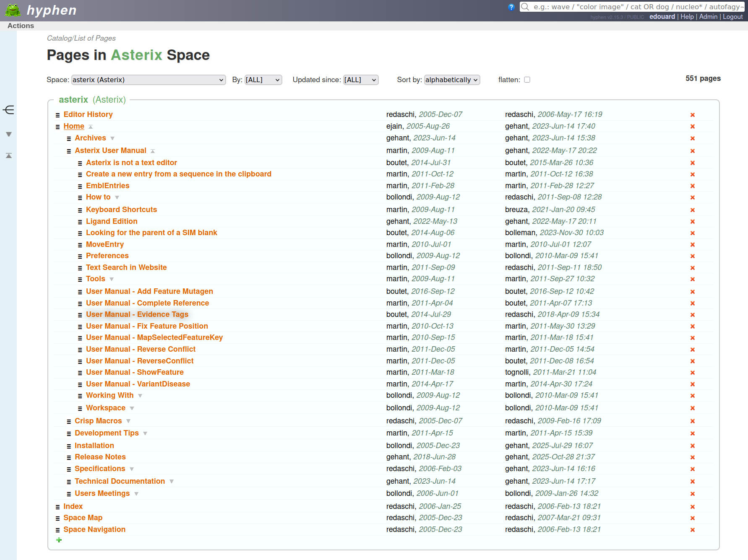Viewport: 748px width, 560px height.
Task: Expand the How to node
Action: point(117,197)
